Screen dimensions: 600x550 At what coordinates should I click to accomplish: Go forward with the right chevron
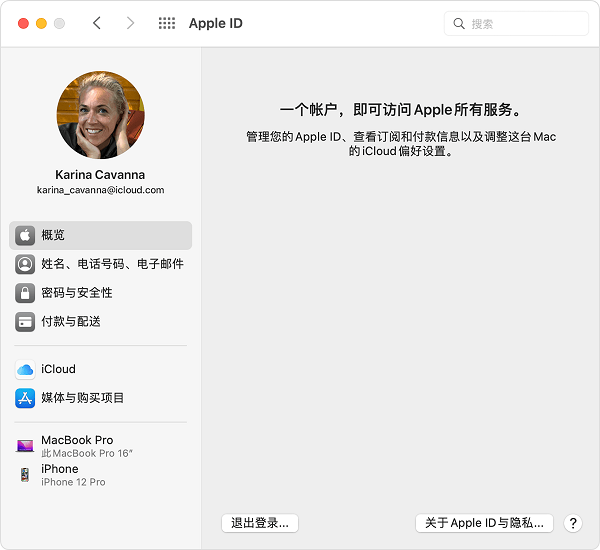pyautogui.click(x=130, y=23)
